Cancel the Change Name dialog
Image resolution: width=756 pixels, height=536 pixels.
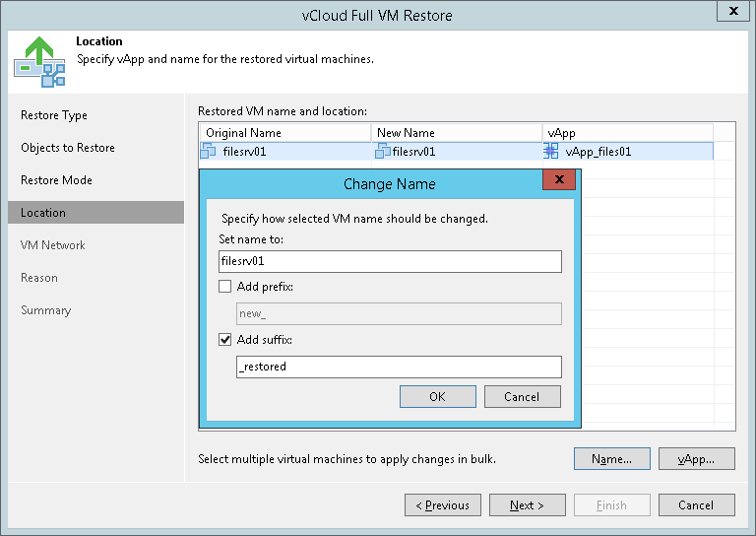[x=522, y=396]
